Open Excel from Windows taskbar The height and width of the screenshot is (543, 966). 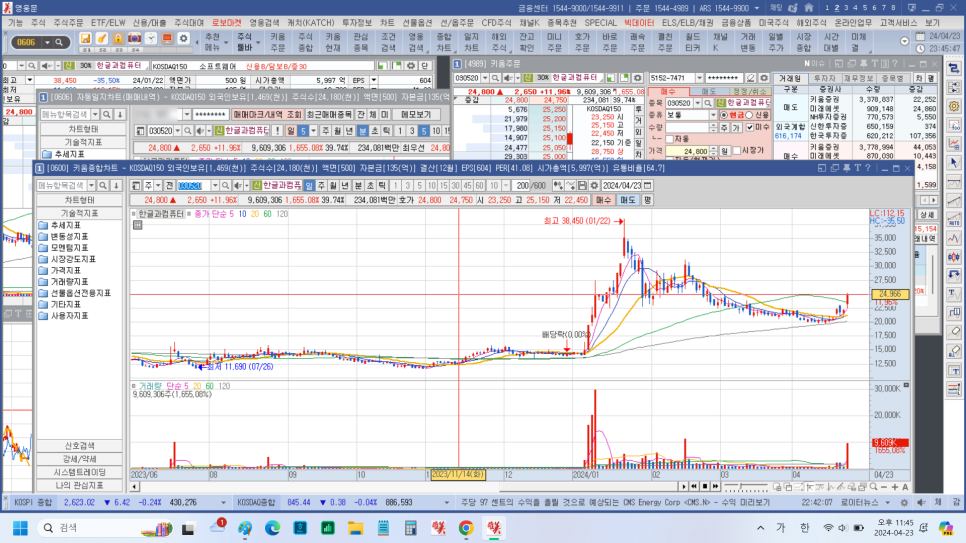coord(328,528)
